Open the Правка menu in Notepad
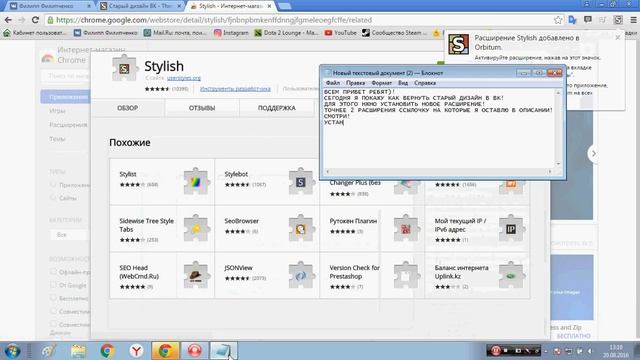 [356, 83]
